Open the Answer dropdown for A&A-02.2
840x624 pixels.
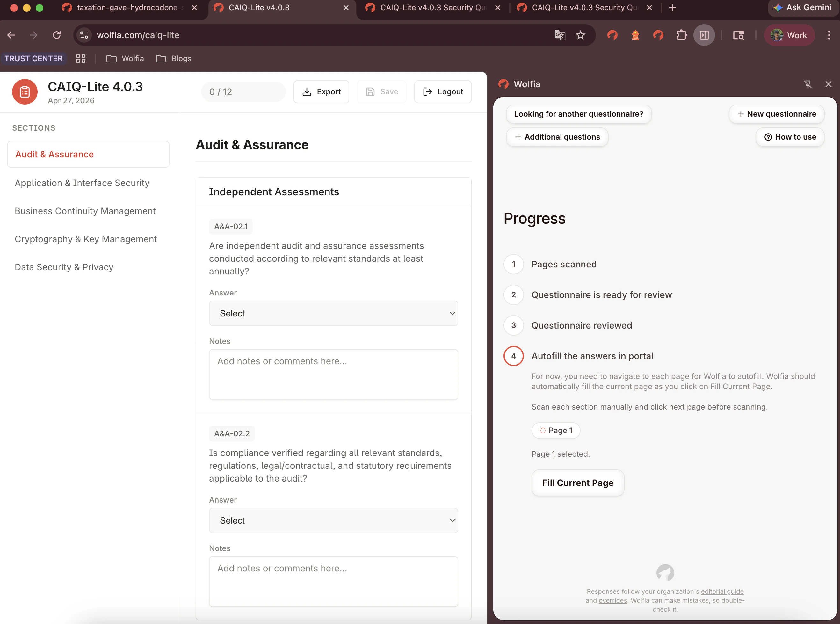click(333, 520)
